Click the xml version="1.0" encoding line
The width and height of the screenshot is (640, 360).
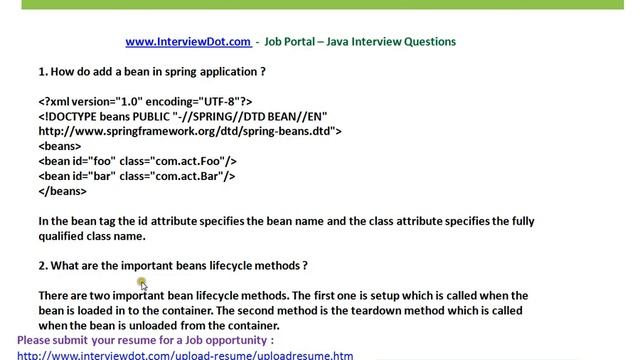tap(145, 102)
